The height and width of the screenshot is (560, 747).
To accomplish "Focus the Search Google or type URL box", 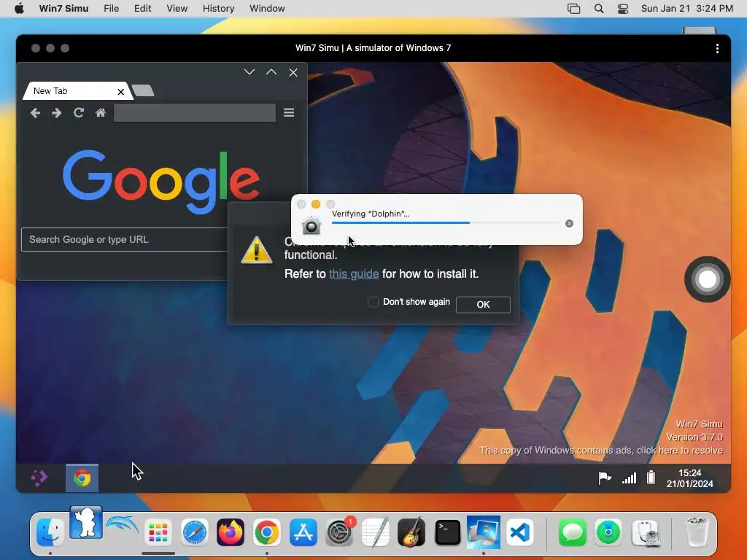I will click(125, 239).
